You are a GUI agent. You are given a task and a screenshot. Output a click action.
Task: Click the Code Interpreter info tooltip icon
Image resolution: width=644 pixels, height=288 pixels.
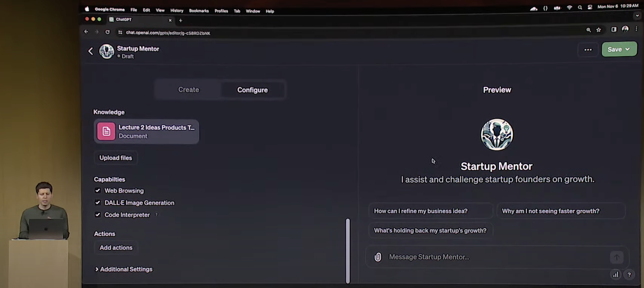(x=157, y=214)
